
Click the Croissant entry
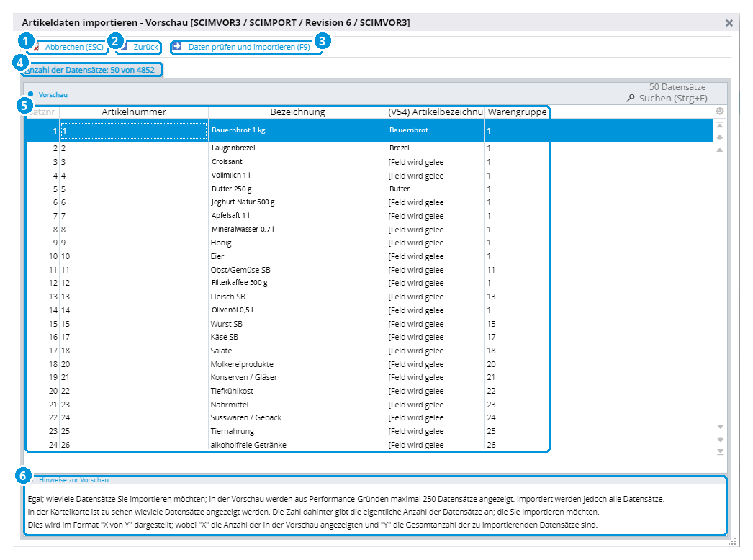tap(298, 162)
